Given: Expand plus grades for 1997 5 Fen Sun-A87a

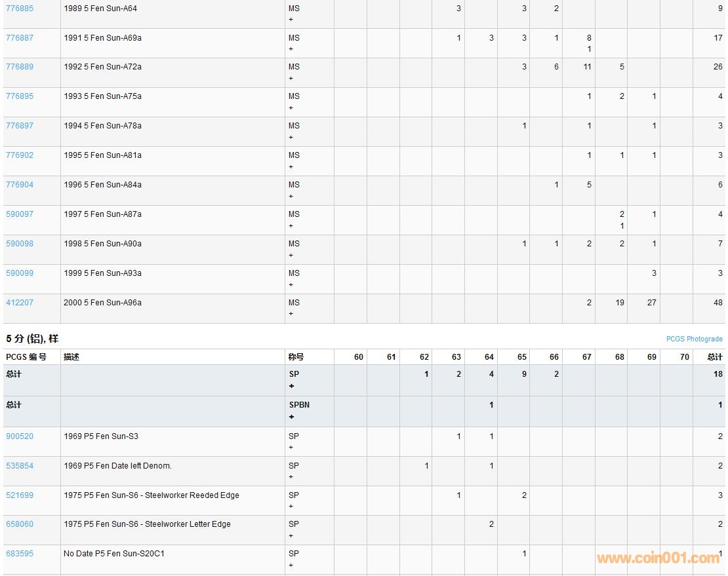Looking at the screenshot, I should coord(291,226).
